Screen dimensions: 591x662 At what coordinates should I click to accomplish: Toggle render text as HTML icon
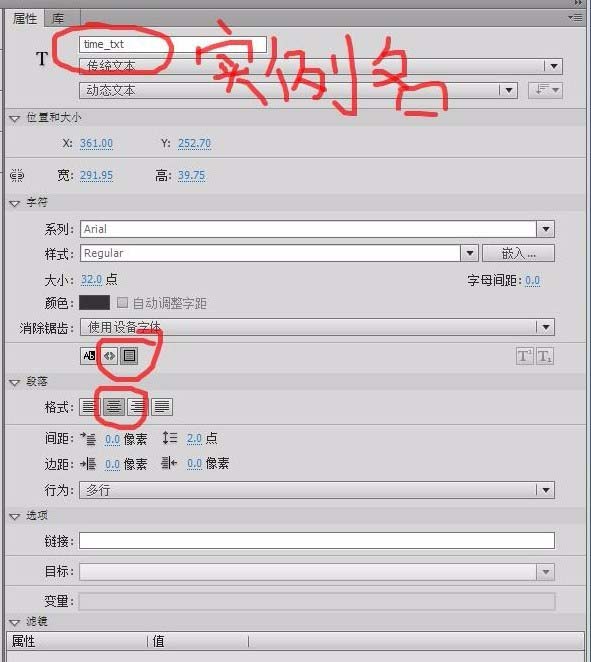[x=109, y=356]
